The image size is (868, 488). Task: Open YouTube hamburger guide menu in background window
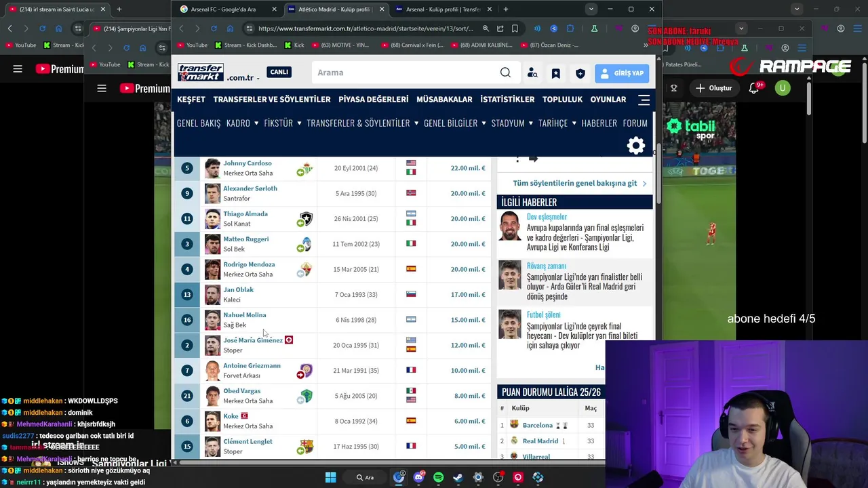click(102, 88)
